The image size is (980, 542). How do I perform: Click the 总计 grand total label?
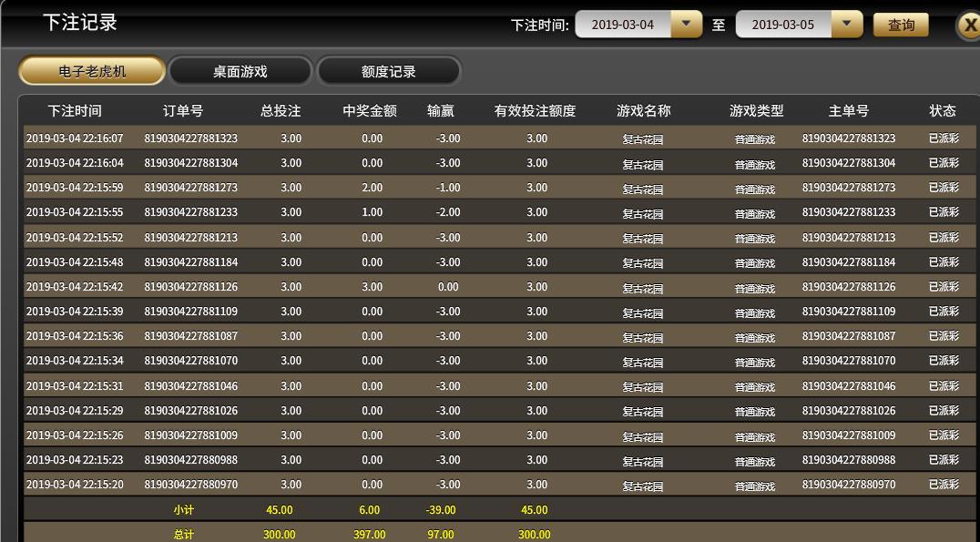(x=184, y=535)
